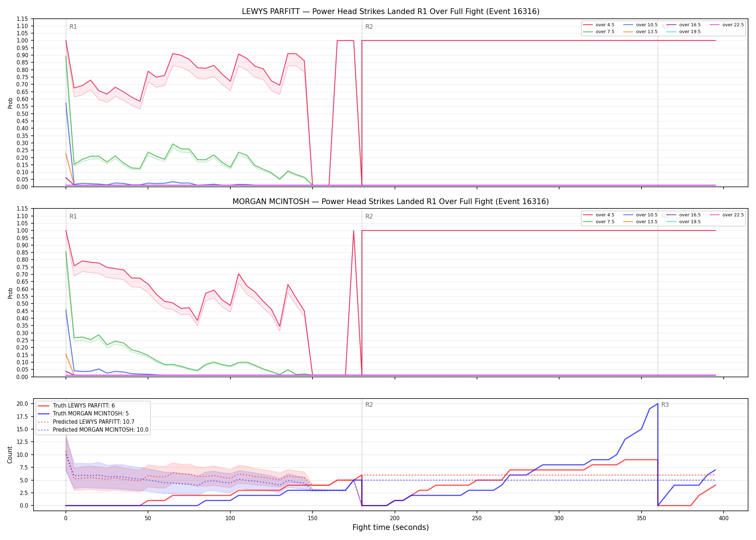Click the R2 marker in Lewys Parfitt chart
756x540 pixels.
tap(369, 27)
